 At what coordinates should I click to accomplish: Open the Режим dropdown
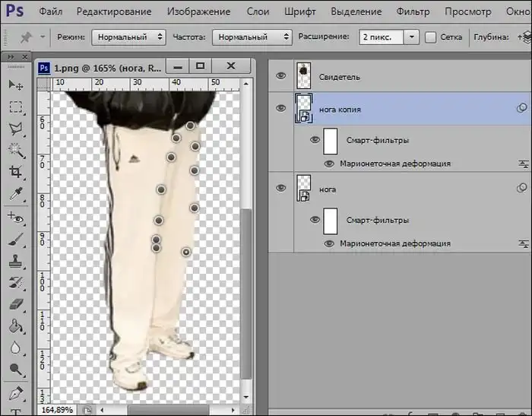(128, 37)
